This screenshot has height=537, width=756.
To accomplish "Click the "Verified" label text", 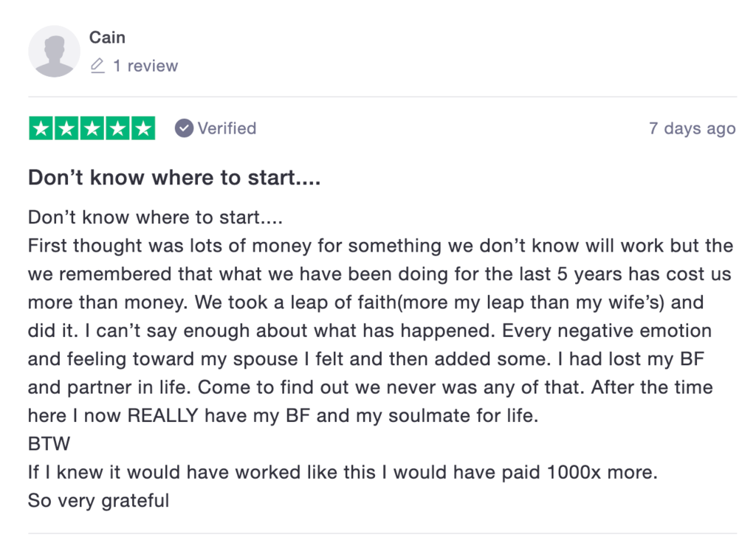I will [227, 128].
